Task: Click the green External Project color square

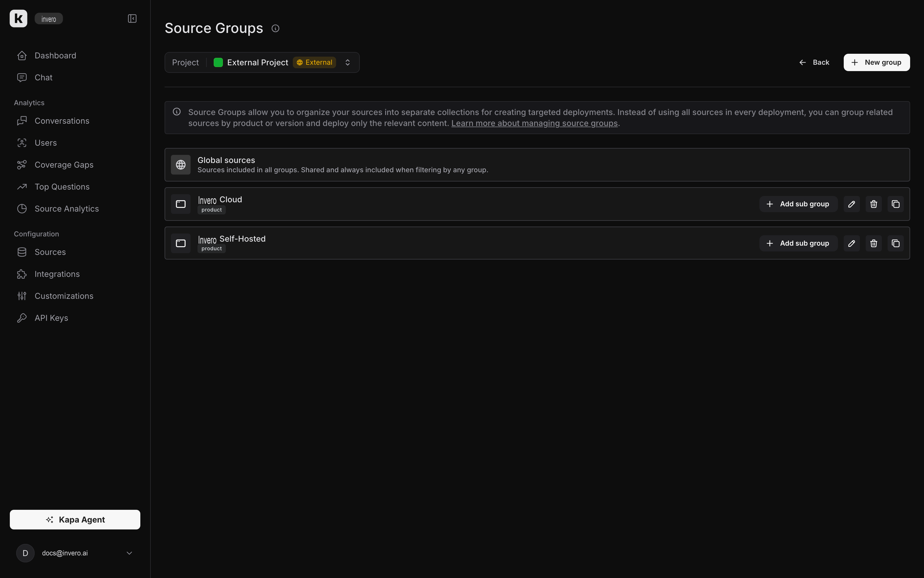Action: (x=218, y=62)
